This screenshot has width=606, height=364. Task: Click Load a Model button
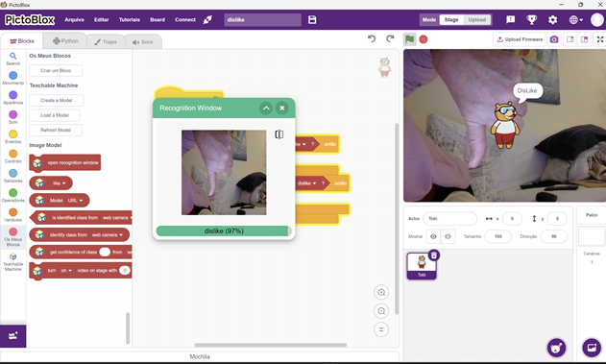pos(55,115)
